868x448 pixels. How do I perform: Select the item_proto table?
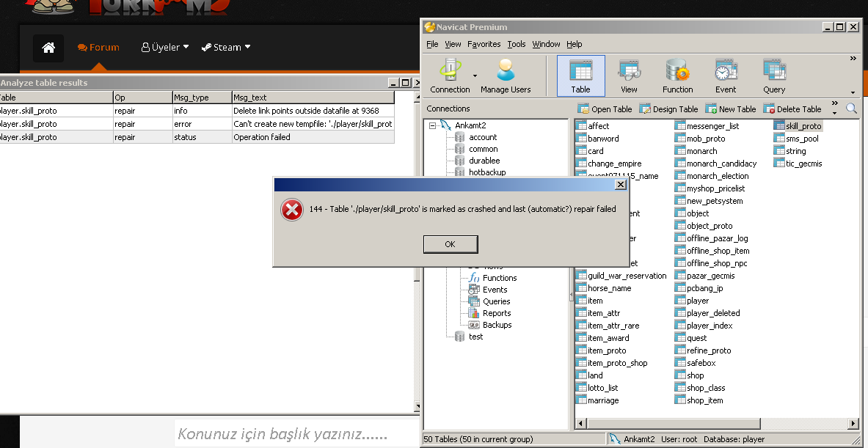(x=601, y=350)
